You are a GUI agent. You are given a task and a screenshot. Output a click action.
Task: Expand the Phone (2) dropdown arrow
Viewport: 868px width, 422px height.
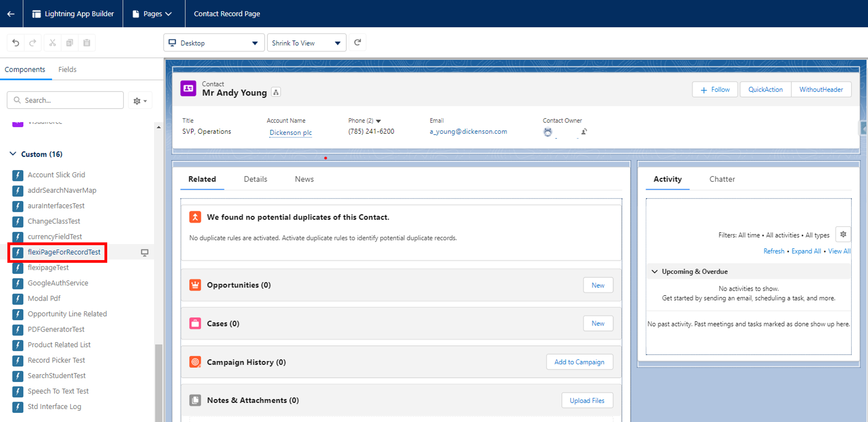pos(378,121)
